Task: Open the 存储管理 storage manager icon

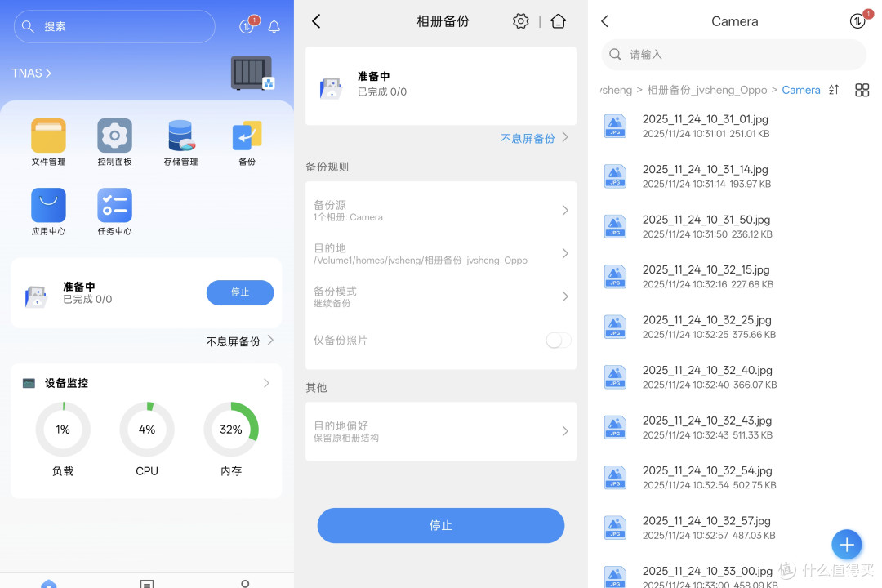Action: 181,136
